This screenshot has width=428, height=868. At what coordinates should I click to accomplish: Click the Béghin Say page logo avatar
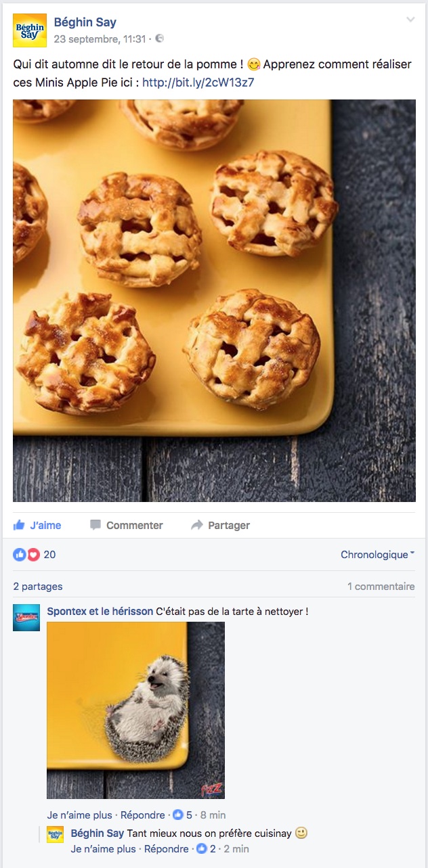tap(30, 30)
